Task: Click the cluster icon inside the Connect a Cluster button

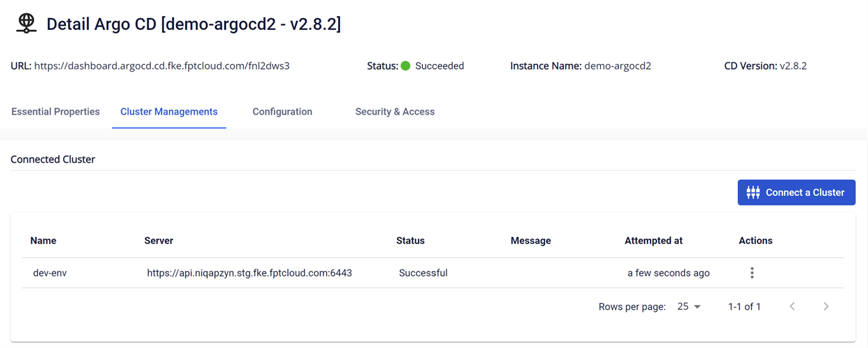Action: tap(753, 192)
